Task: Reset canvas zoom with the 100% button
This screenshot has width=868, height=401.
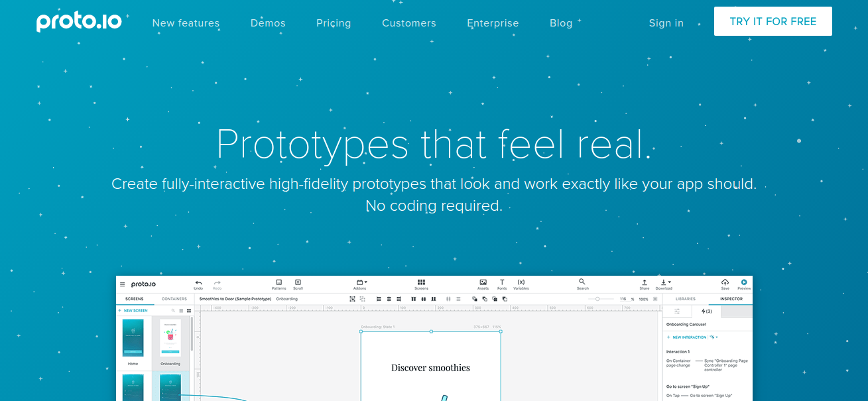Action: coord(643,299)
